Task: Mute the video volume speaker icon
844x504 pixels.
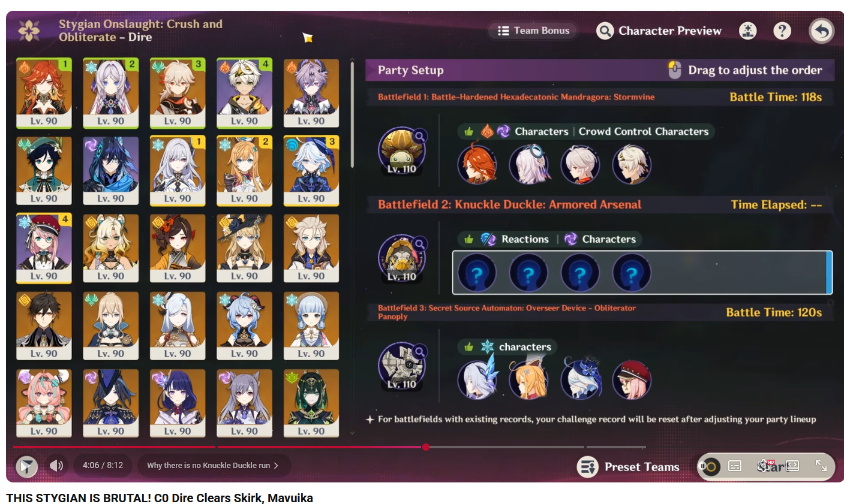Action: 57,466
